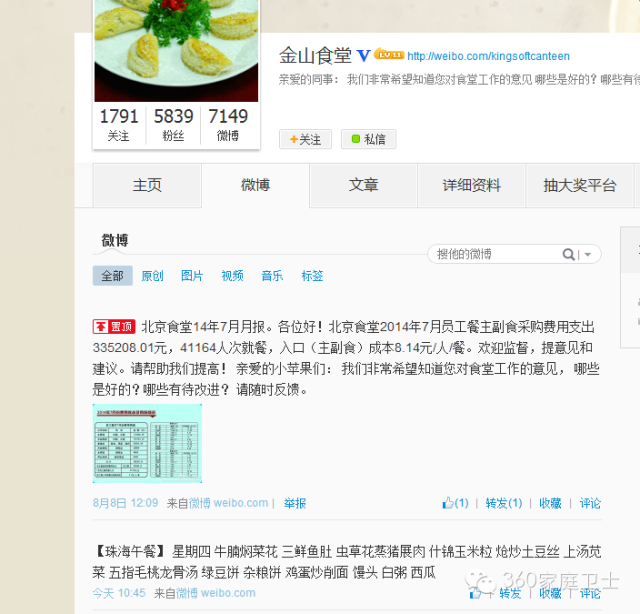640x614 pixels.
Task: Click the red 置顶 pinned badge
Action: 114,327
